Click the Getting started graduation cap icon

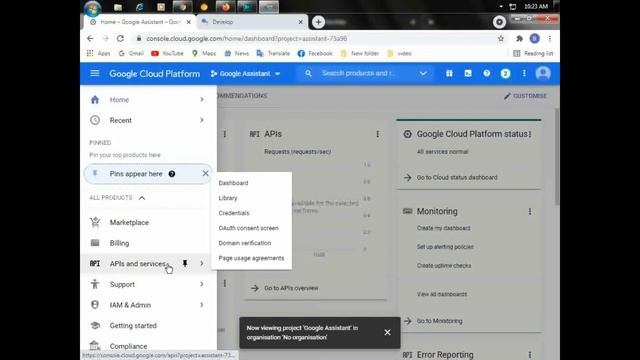[95, 325]
